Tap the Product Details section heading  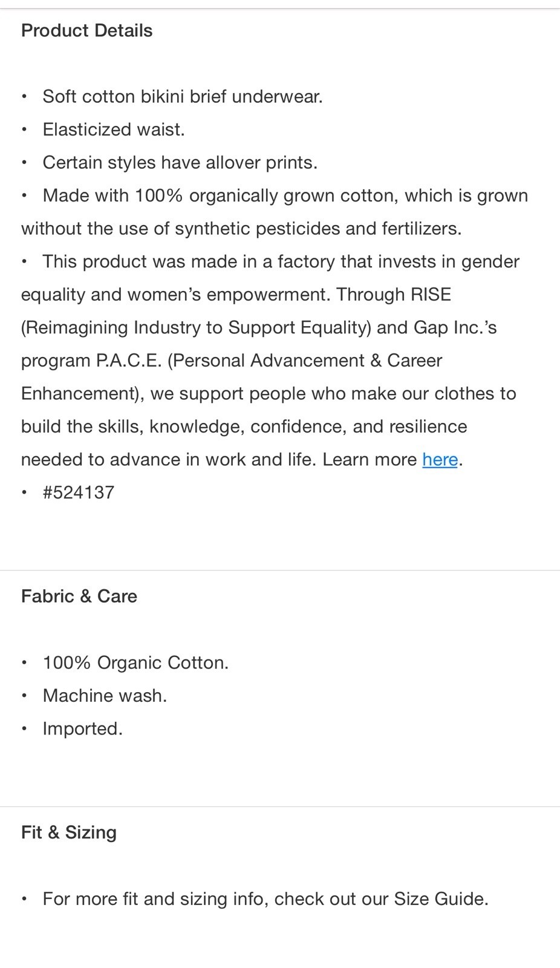point(86,30)
